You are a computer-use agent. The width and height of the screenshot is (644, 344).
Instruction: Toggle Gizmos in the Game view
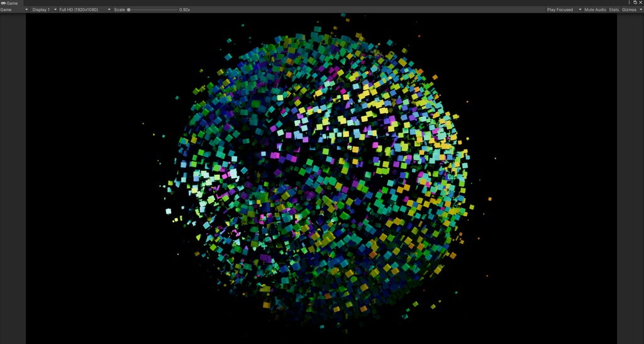(x=629, y=9)
